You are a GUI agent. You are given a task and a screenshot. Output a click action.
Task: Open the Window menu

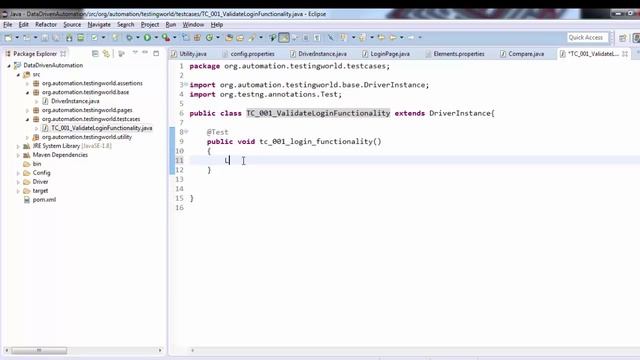(193, 24)
